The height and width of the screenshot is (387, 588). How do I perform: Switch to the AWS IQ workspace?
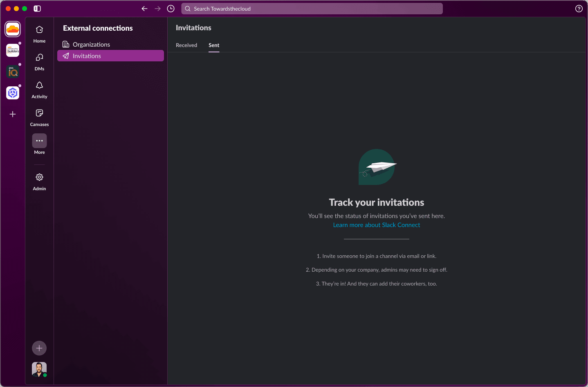pyautogui.click(x=13, y=72)
